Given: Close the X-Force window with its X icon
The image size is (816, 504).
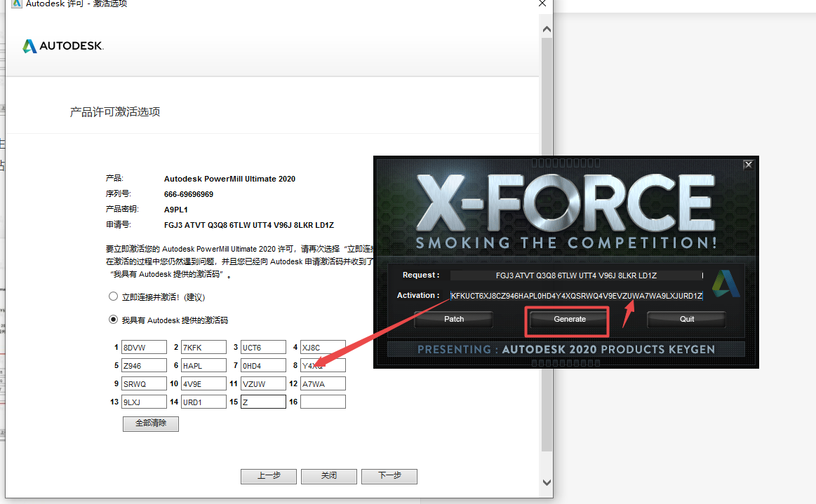Looking at the screenshot, I should pyautogui.click(x=748, y=165).
